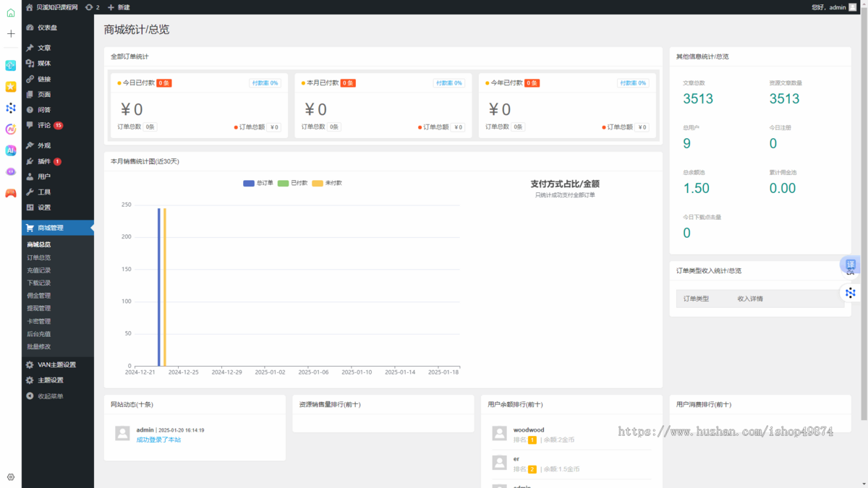Open the 充值记录 submenu item

point(39,270)
